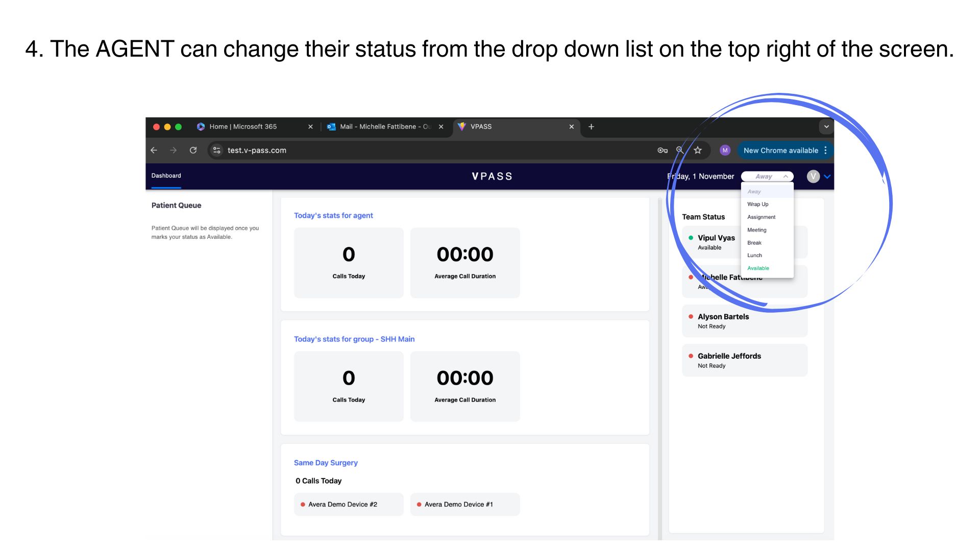
Task: Click the VPASS logo text
Action: [x=492, y=177]
